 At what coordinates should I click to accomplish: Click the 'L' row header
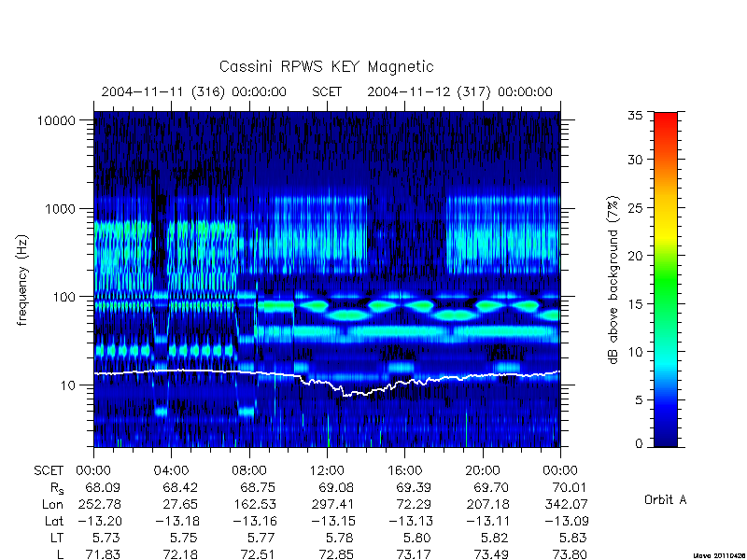coord(61,554)
